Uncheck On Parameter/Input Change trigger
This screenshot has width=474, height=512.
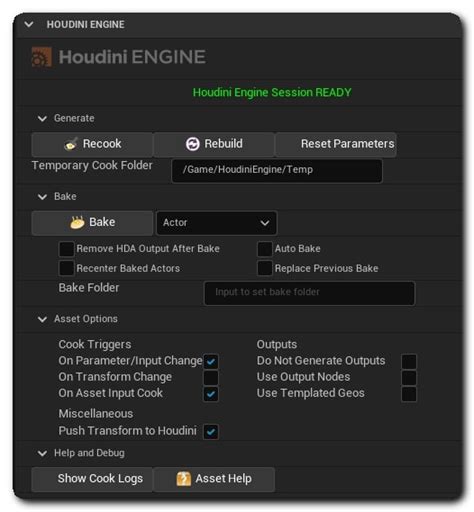click(211, 362)
